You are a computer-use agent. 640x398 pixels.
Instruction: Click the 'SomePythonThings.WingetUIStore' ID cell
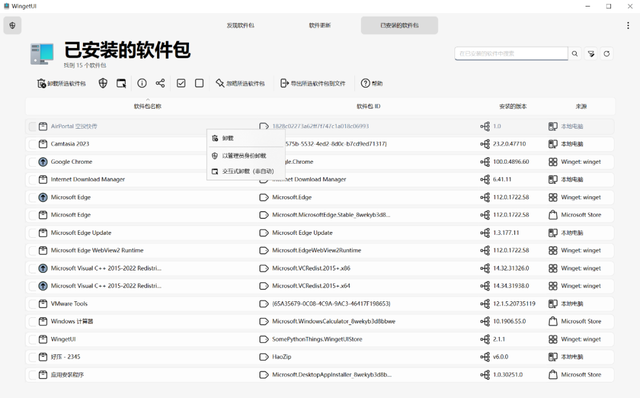tap(317, 339)
